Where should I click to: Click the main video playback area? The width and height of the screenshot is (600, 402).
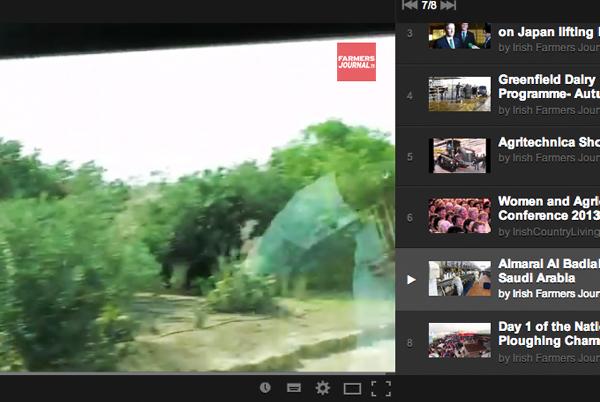tap(198, 210)
